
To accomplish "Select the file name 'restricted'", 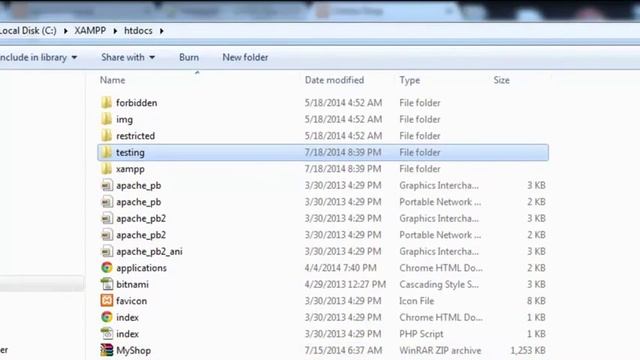I will [x=136, y=136].
